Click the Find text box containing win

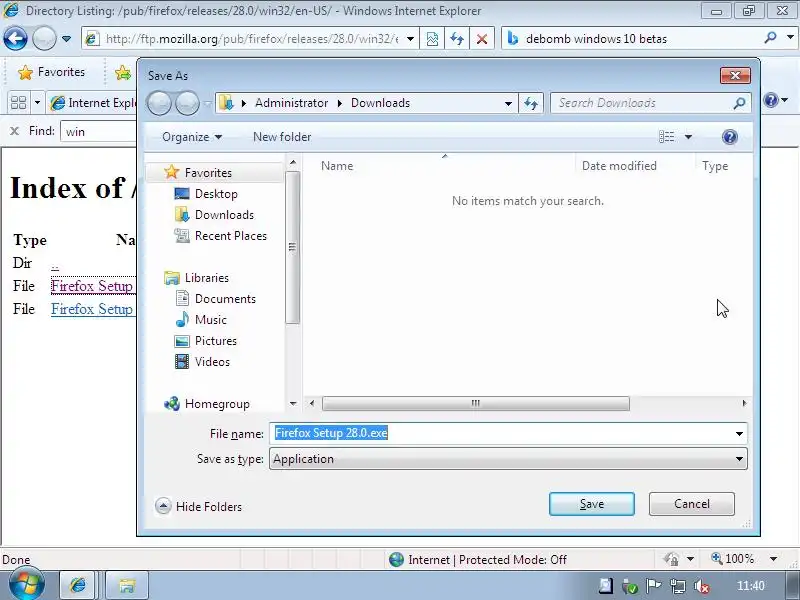click(98, 132)
